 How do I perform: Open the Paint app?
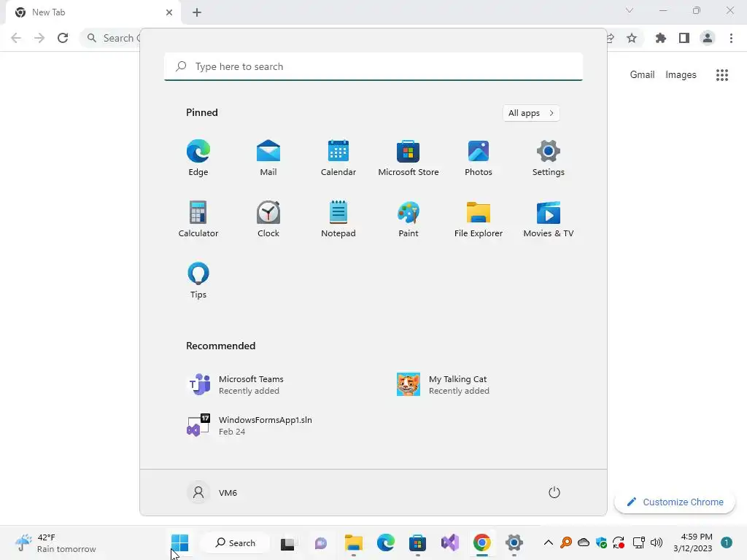tap(409, 219)
